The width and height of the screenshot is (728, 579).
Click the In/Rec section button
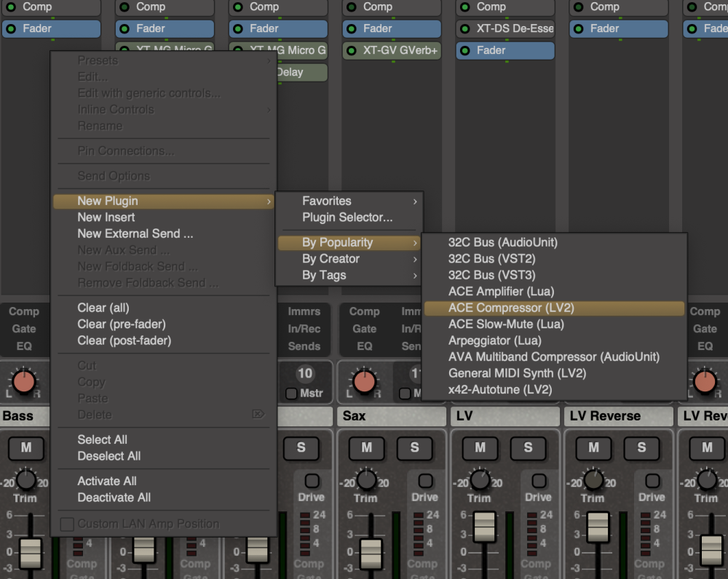click(304, 329)
